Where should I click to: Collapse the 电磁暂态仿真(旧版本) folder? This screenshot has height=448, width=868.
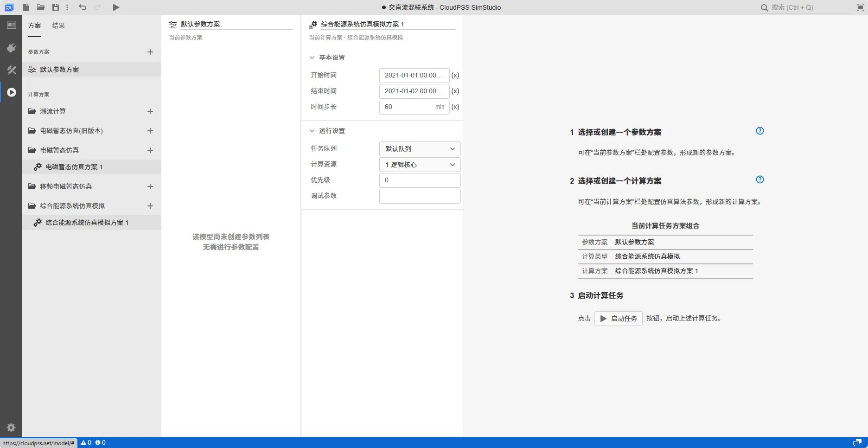pyautogui.click(x=32, y=131)
